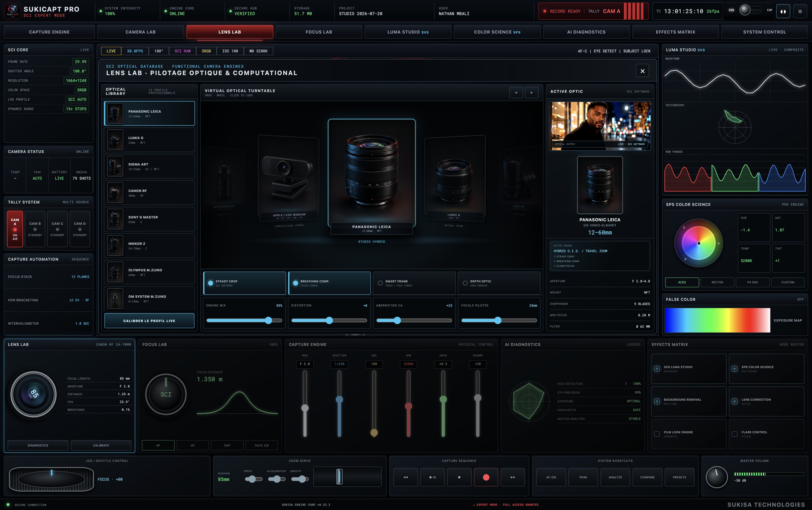812x510 pixels.
Task: Click the Master Volume knob
Action: [x=717, y=477]
